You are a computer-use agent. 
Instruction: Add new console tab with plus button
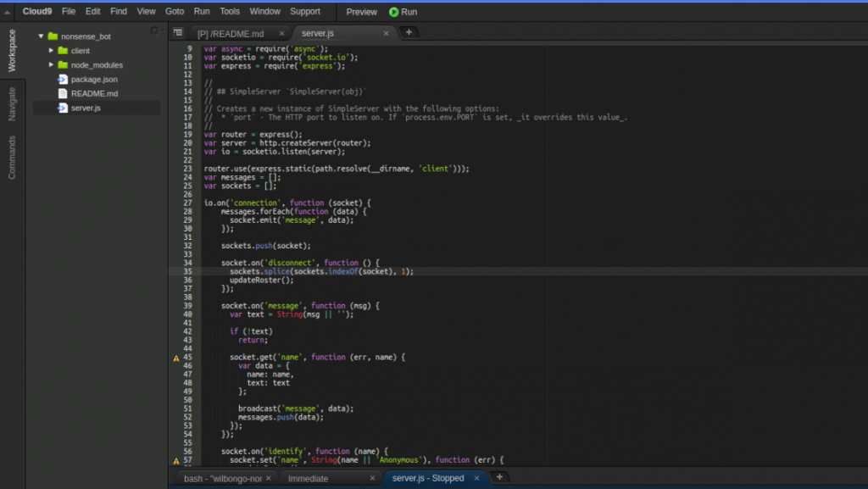498,477
